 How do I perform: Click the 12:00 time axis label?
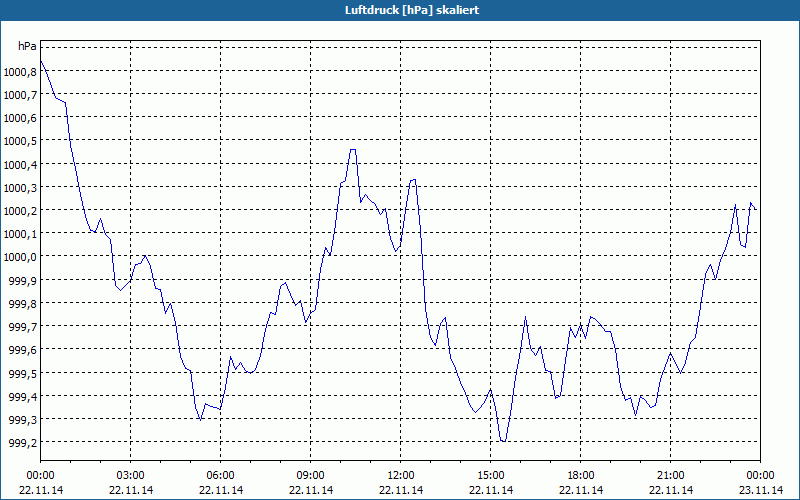401,476
